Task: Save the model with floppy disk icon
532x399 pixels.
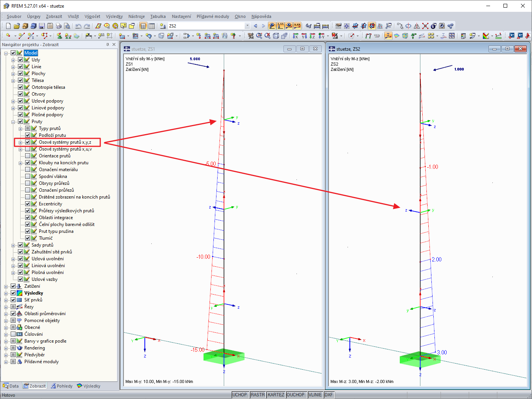Action: coord(42,26)
